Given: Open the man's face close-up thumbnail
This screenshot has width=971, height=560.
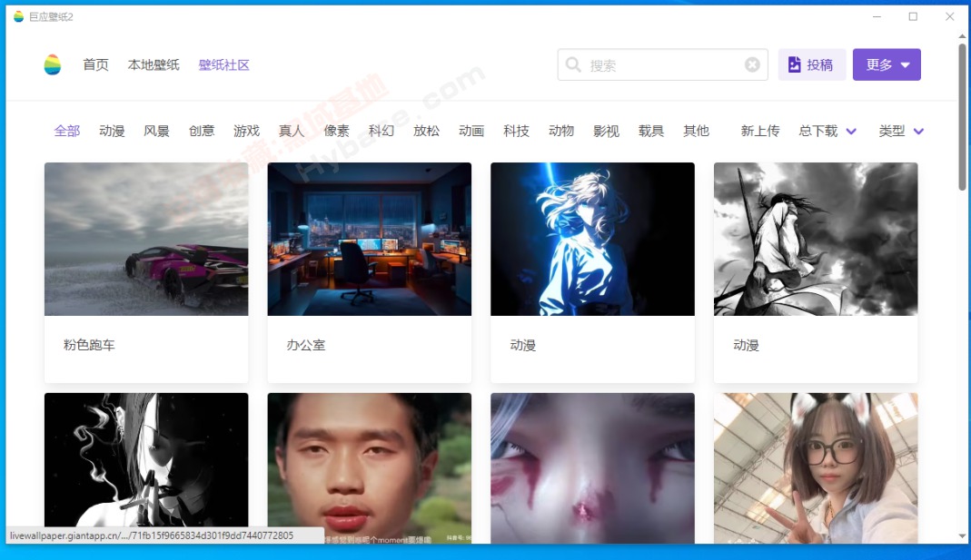Looking at the screenshot, I should tap(369, 468).
